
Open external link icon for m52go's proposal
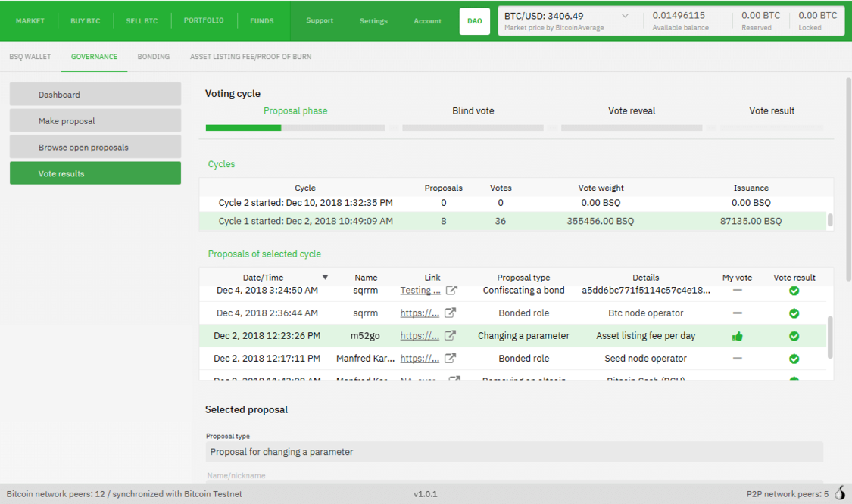450,335
